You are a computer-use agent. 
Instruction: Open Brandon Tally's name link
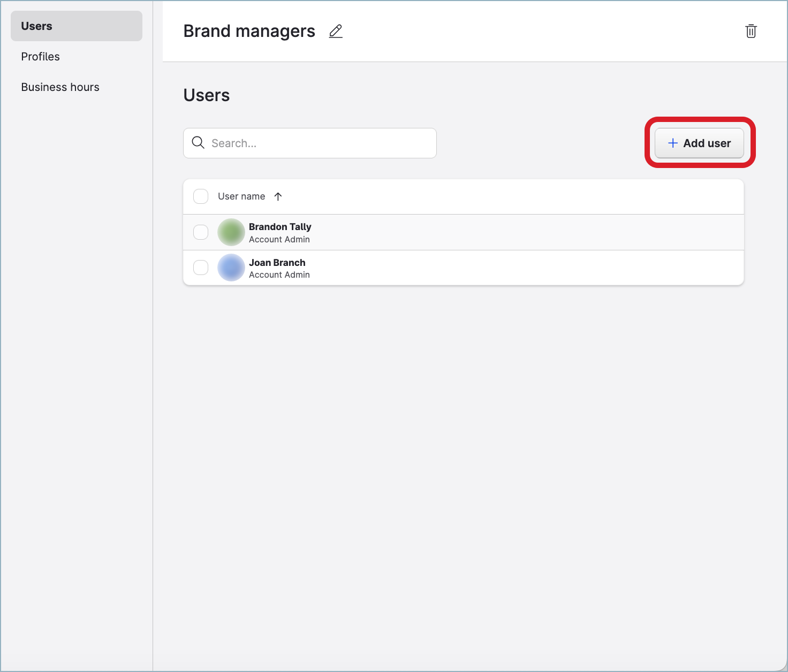pos(280,227)
